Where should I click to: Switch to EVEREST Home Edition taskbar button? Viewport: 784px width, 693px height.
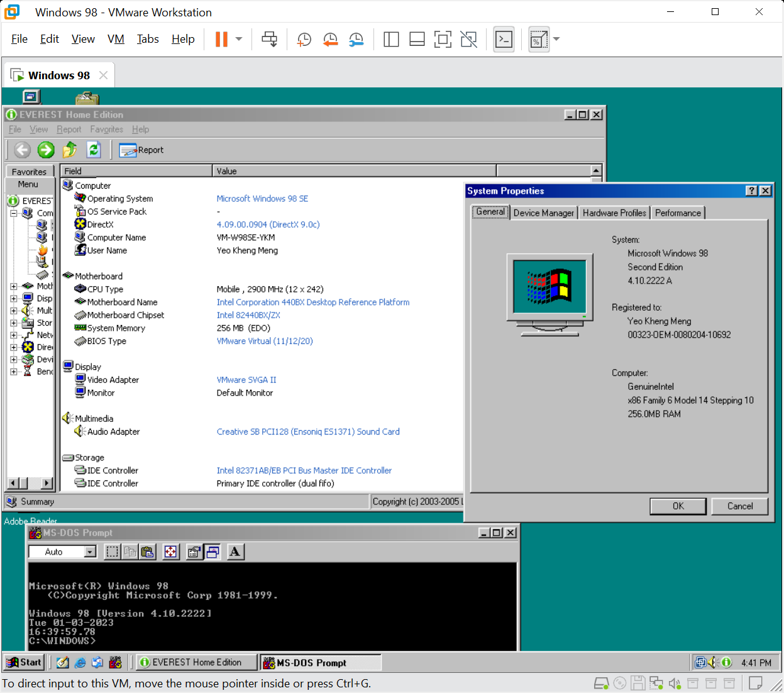point(197,662)
